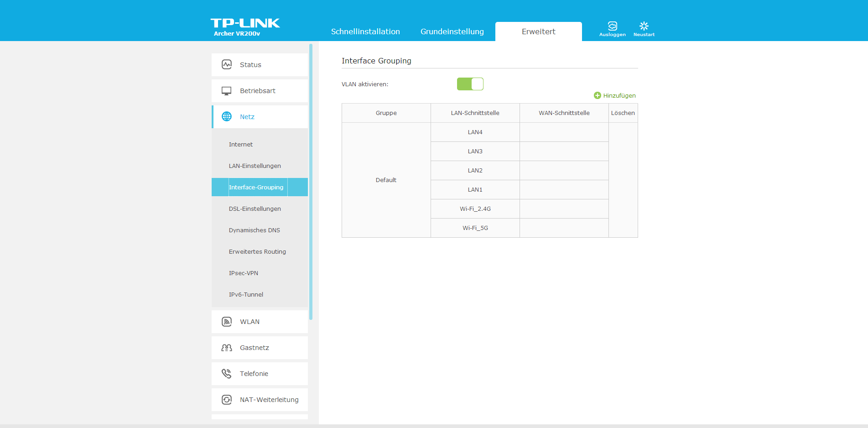Click the Neustart reboot icon
The height and width of the screenshot is (428, 868).
tap(644, 26)
